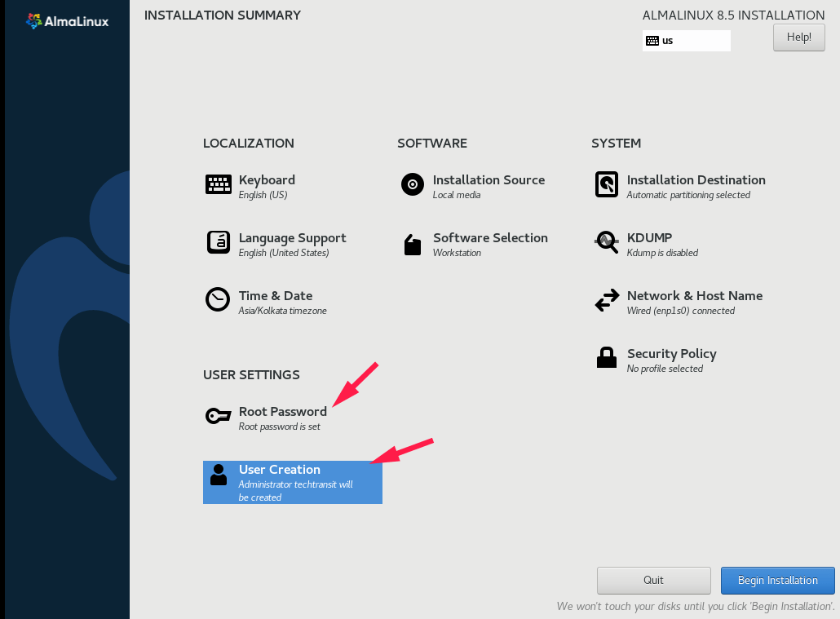Click the LOCALIZATION section heading
This screenshot has width=840, height=619.
[x=249, y=143]
